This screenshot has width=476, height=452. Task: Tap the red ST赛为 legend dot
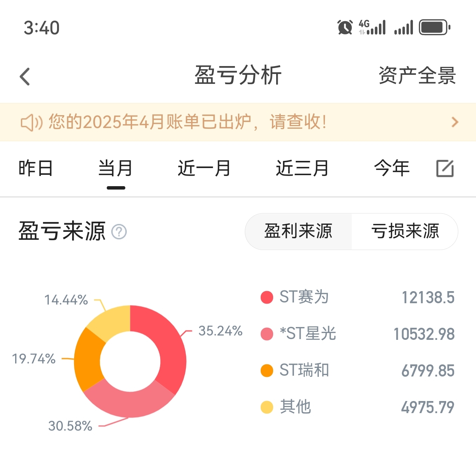pyautogui.click(x=267, y=297)
